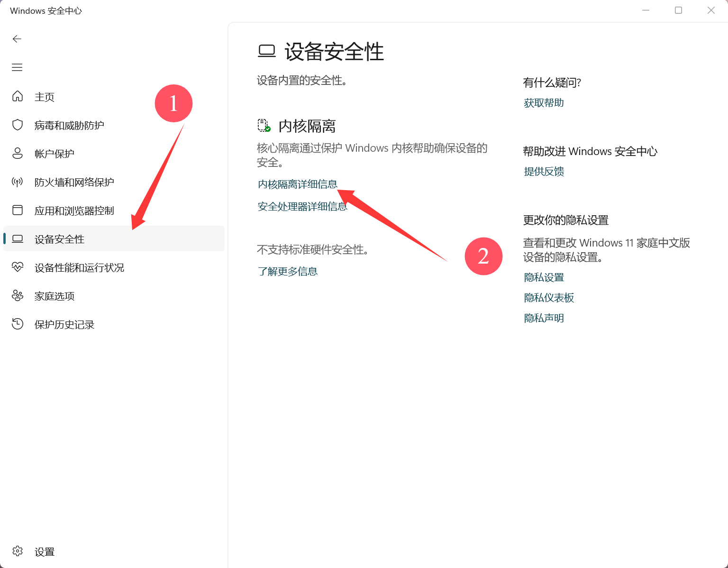Click the 提供反馈 link
Image resolution: width=728 pixels, height=568 pixels.
[x=544, y=172]
